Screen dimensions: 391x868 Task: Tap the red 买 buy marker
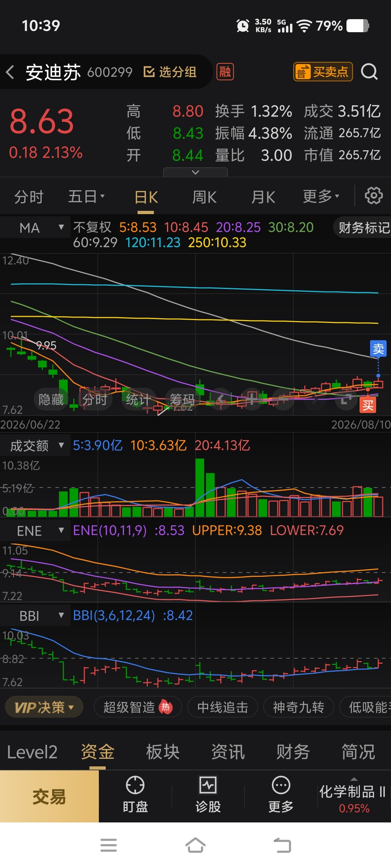(x=368, y=405)
